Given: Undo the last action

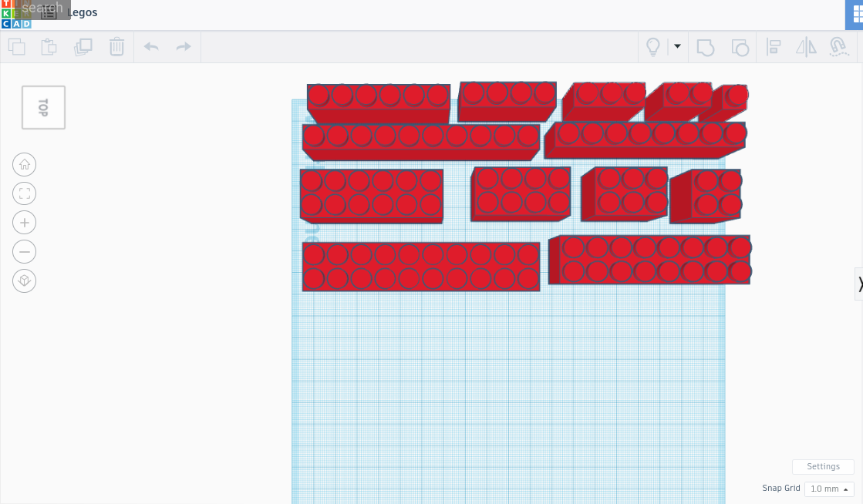Looking at the screenshot, I should [151, 47].
